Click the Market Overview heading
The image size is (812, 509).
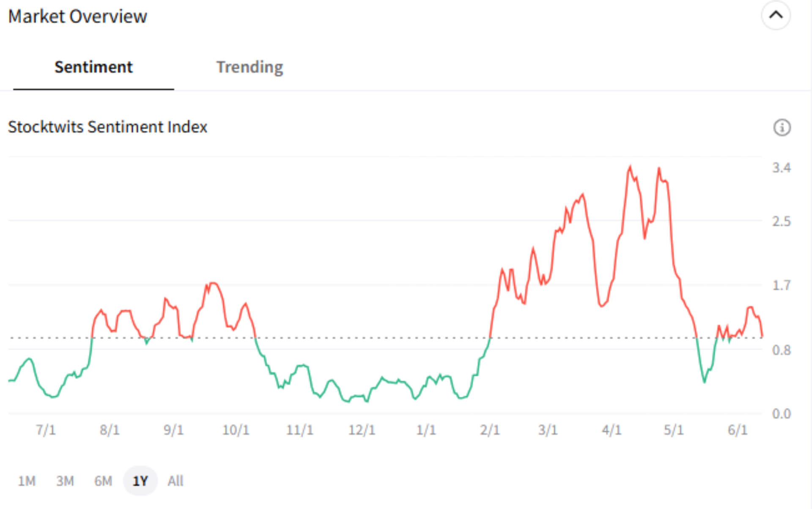pos(79,16)
